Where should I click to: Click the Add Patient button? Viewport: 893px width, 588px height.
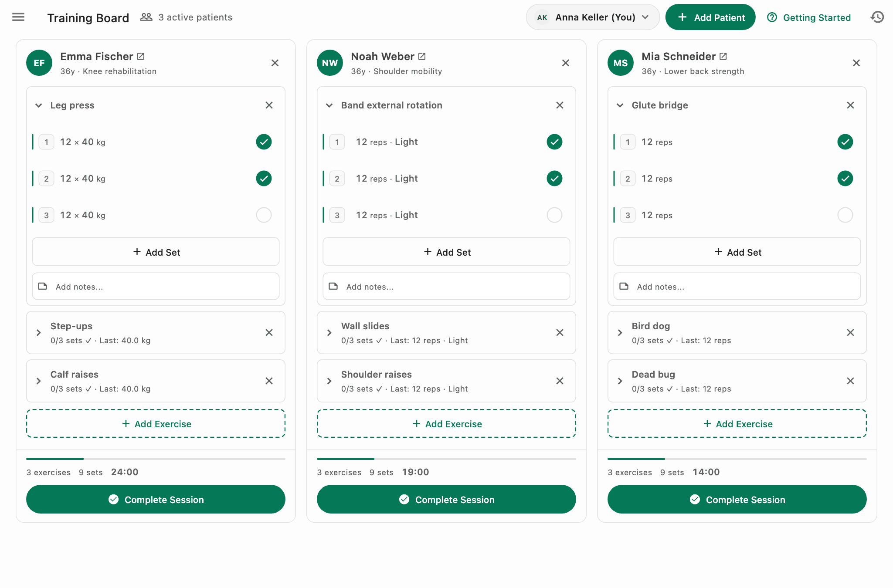coord(710,17)
